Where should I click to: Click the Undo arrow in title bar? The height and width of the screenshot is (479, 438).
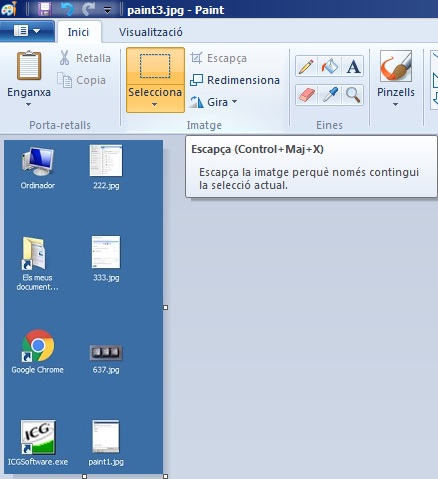(x=68, y=9)
